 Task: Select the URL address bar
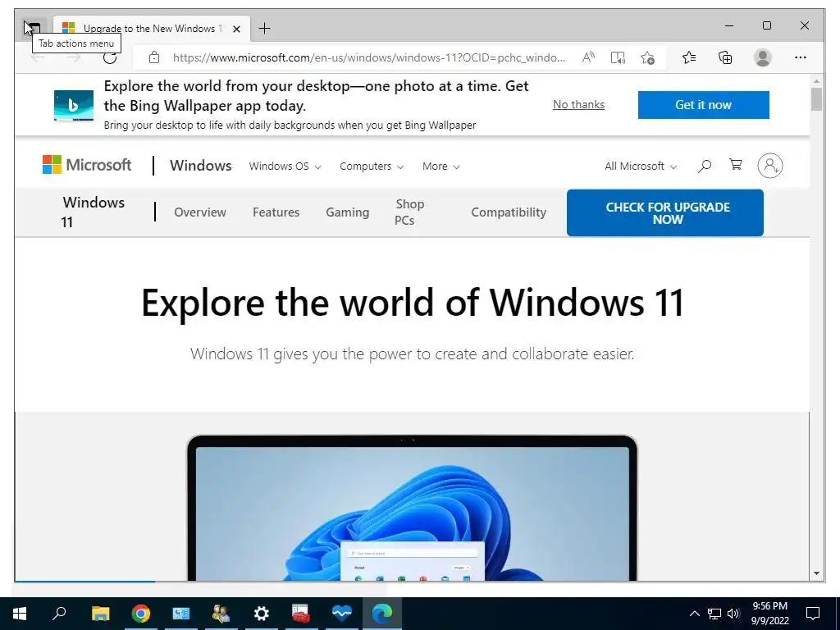tap(368, 57)
